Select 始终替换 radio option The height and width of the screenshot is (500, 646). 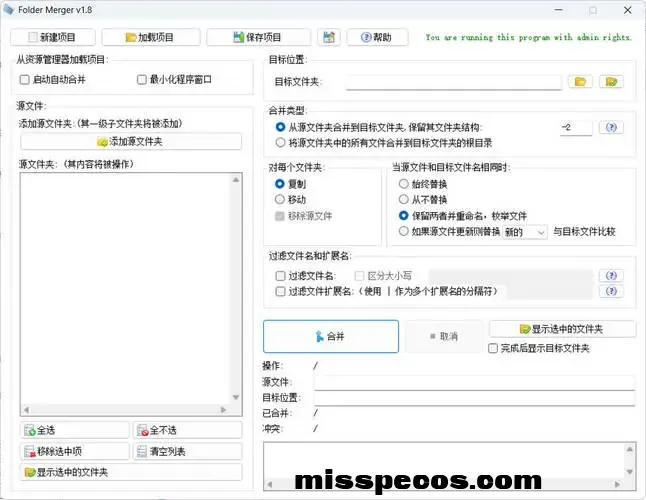[404, 184]
